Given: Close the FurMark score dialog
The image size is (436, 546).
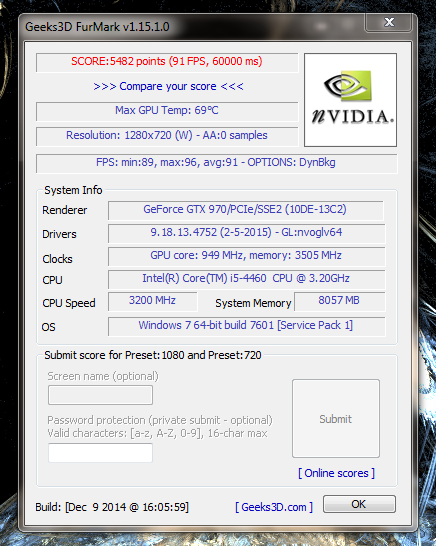Looking at the screenshot, I should [x=389, y=22].
